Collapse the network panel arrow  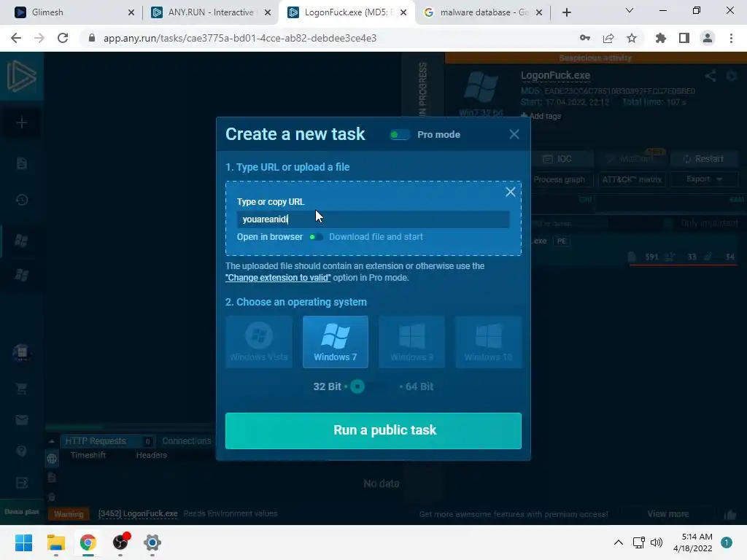52,441
